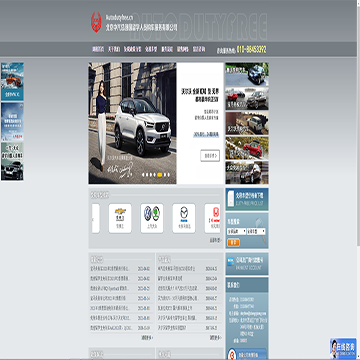Image resolution: width=360 pixels, height=360 pixels.
Task: Click the red Autodutyfree emblem logo
Action: (96, 22)
